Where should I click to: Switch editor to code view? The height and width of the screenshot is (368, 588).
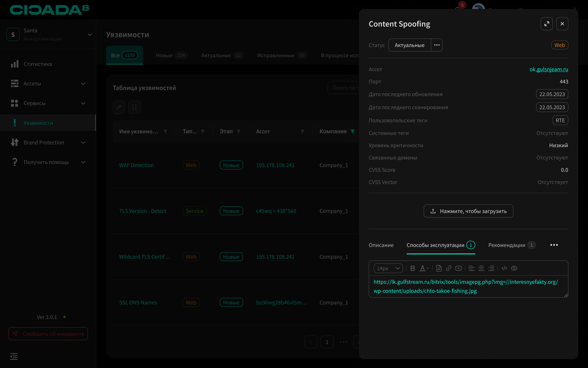coord(504,268)
